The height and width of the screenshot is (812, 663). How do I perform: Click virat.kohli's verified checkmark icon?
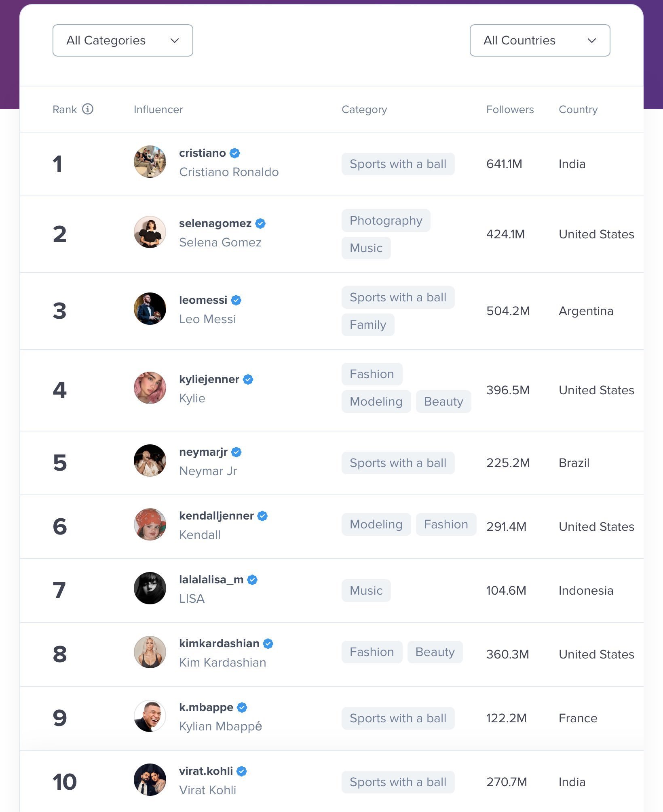[x=242, y=771]
